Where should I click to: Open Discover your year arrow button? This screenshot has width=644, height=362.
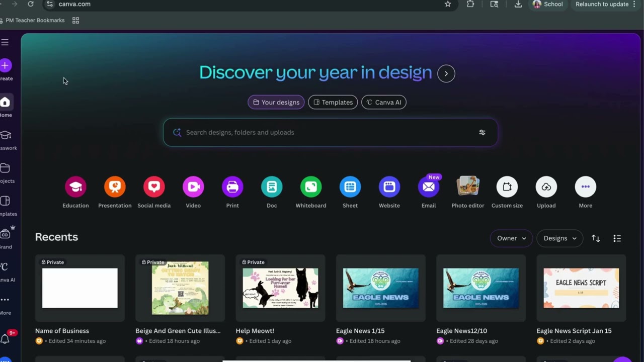coord(446,73)
